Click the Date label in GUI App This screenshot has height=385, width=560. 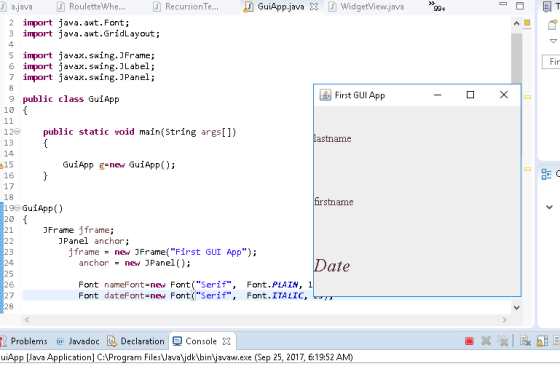point(332,266)
